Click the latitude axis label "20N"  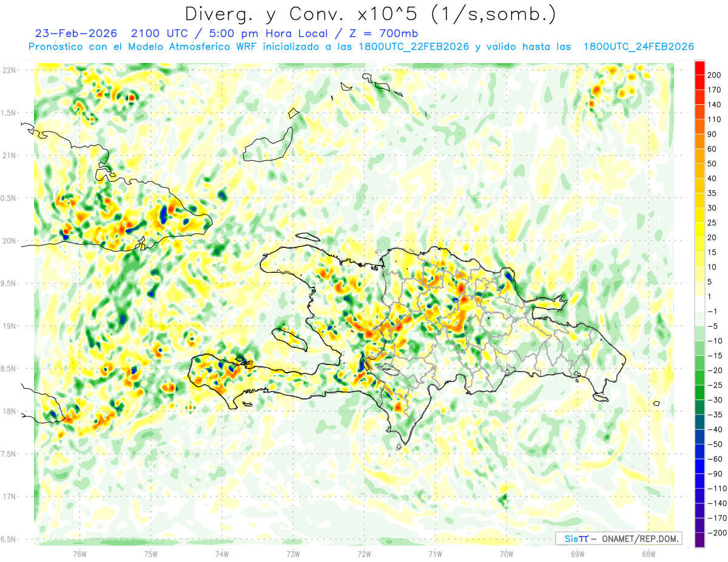(x=8, y=241)
